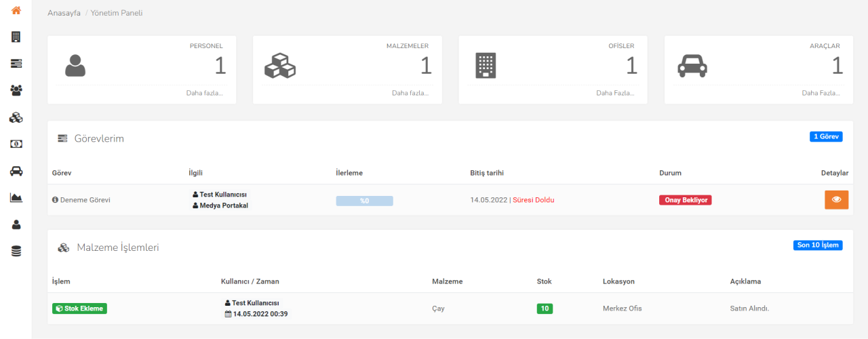Click the 'Stok Ekleme' green badge
Screen dimensions: 868x339
pyautogui.click(x=79, y=308)
